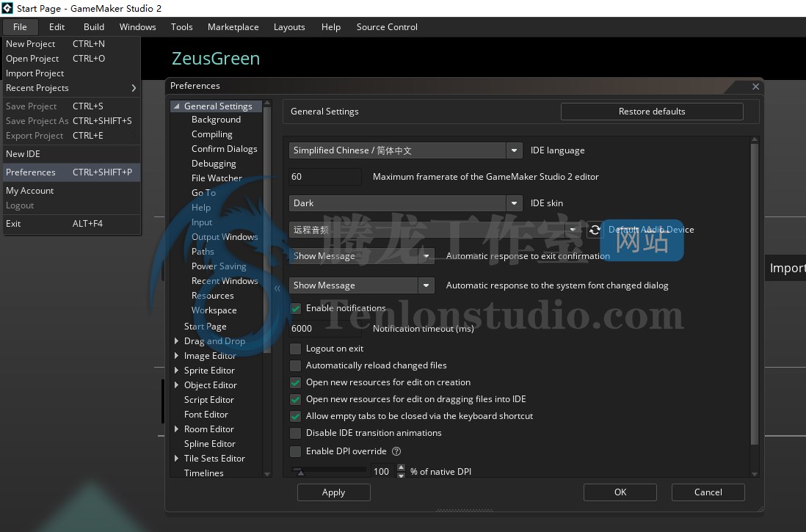Image resolution: width=806 pixels, height=532 pixels.
Task: Check Disable IDE transition animations
Action: pyautogui.click(x=296, y=434)
